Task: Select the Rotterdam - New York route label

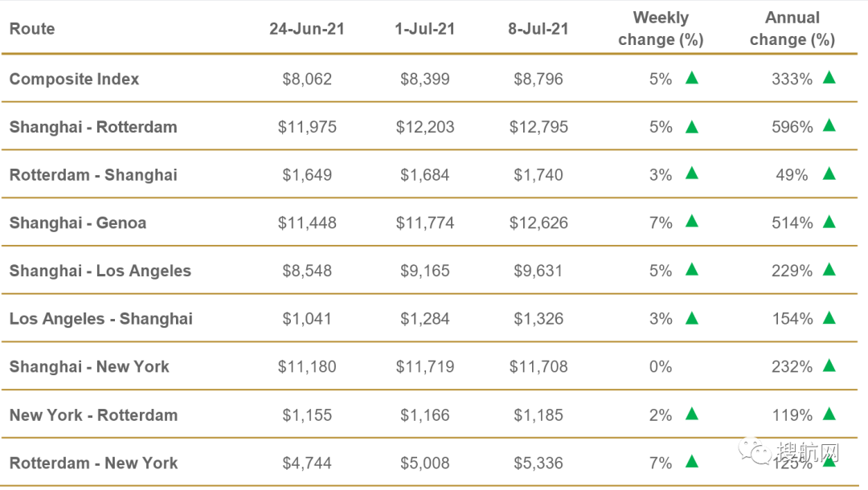Action: pyautogui.click(x=93, y=463)
